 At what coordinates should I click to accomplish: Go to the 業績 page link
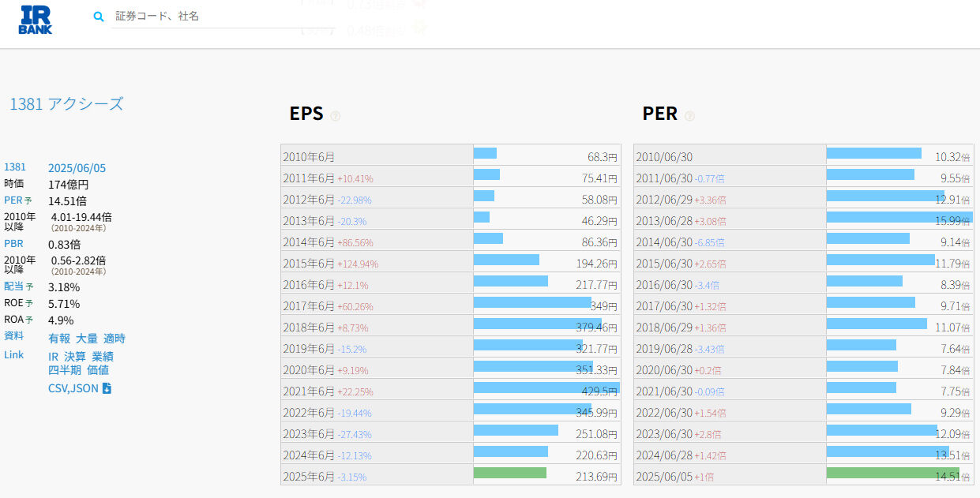[x=103, y=357]
